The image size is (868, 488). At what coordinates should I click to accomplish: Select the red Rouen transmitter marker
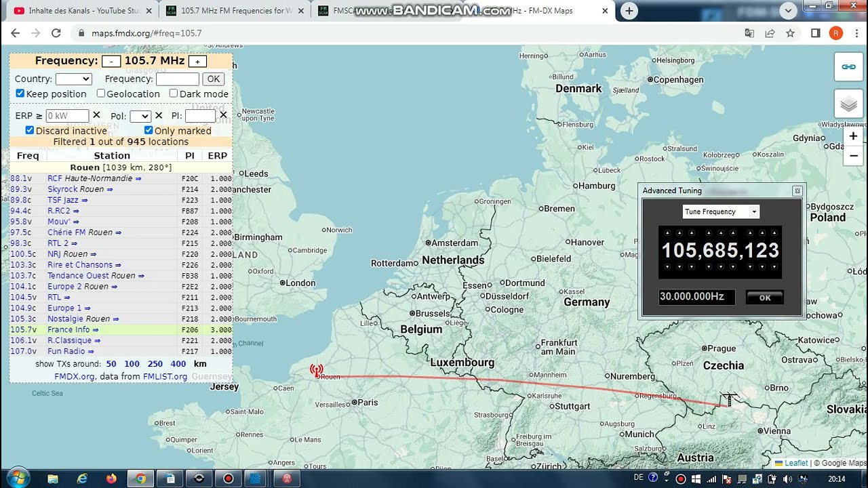point(317,370)
